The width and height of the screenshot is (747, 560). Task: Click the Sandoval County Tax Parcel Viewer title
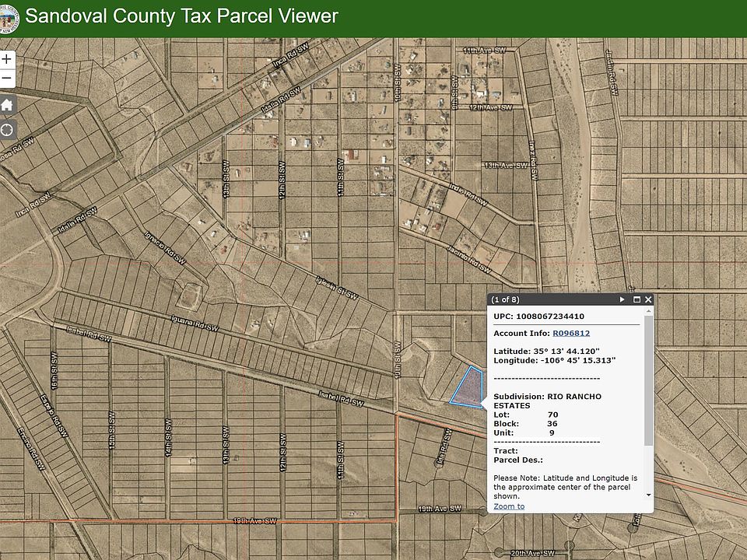[182, 16]
